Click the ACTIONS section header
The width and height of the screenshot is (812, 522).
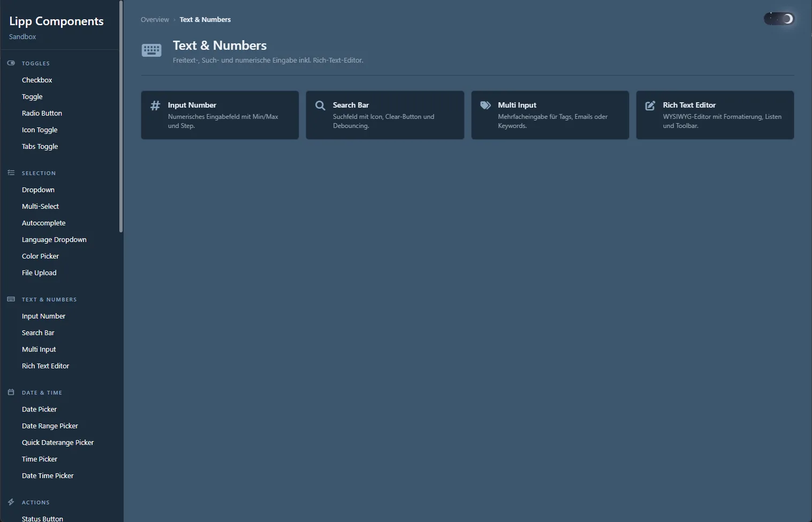(x=35, y=503)
